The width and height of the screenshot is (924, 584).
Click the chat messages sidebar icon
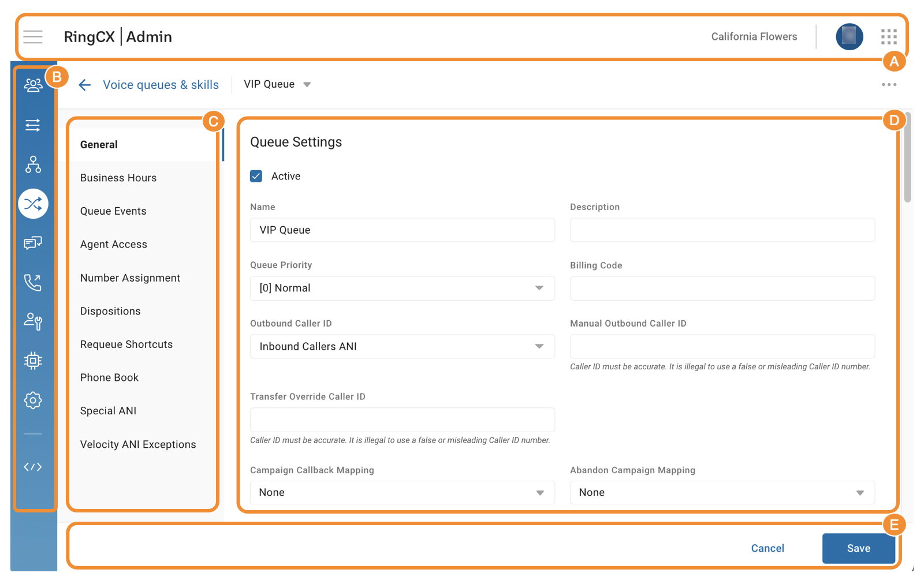33,243
